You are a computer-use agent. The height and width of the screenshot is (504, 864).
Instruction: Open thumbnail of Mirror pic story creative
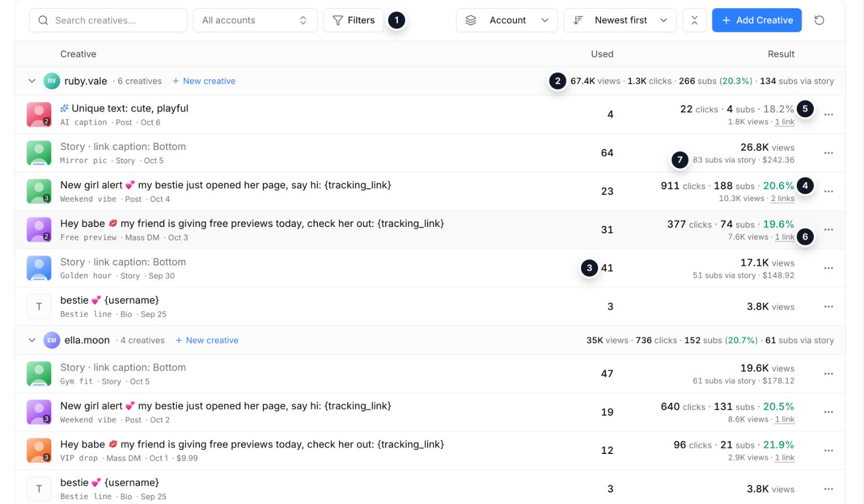tap(39, 153)
